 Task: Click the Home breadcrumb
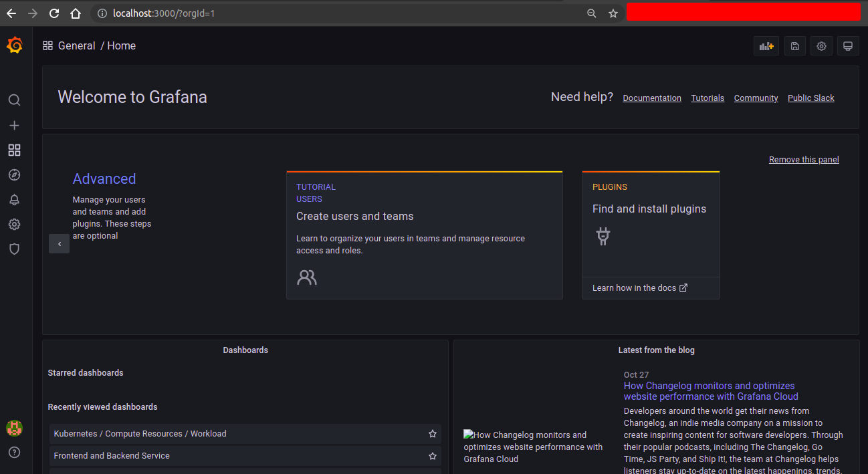[122, 45]
